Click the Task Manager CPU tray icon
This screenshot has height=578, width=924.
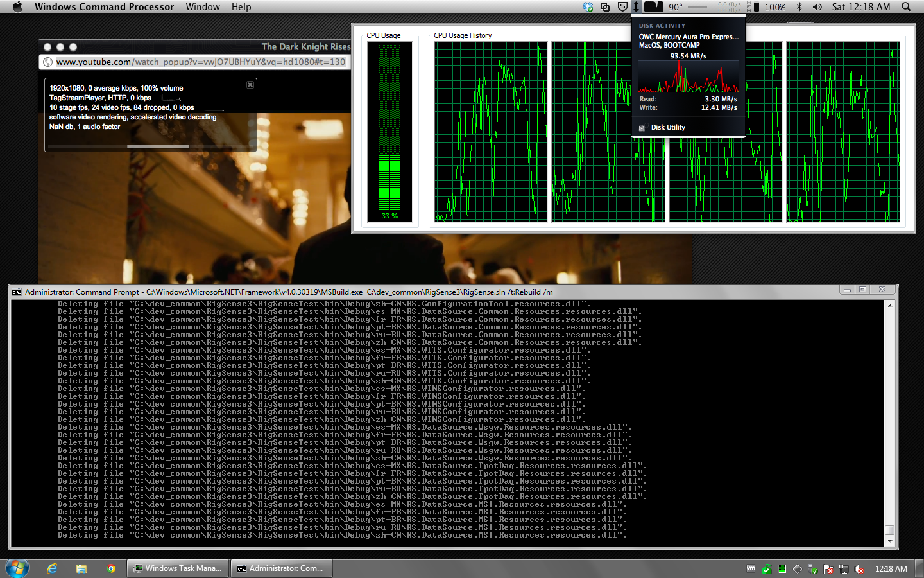pyautogui.click(x=782, y=568)
